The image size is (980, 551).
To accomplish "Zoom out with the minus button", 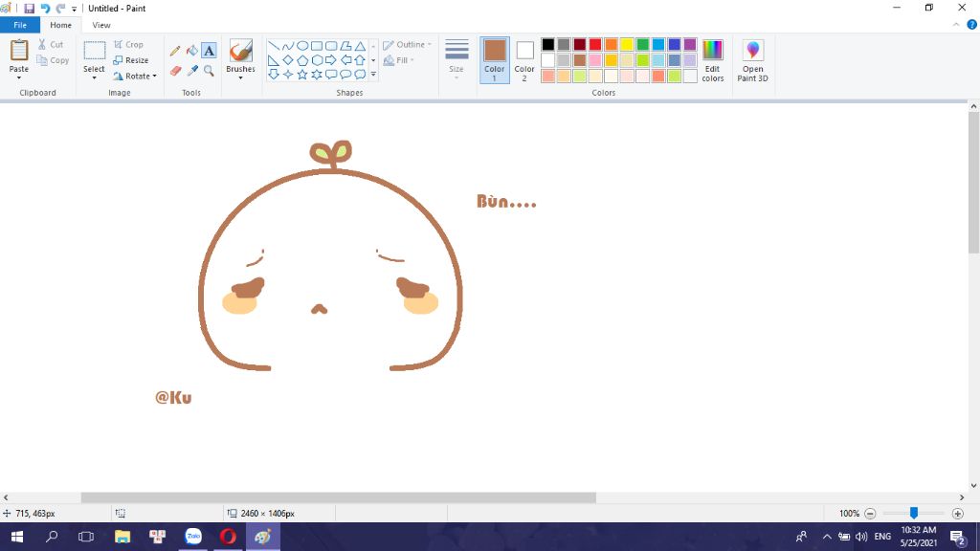I will tap(870, 514).
